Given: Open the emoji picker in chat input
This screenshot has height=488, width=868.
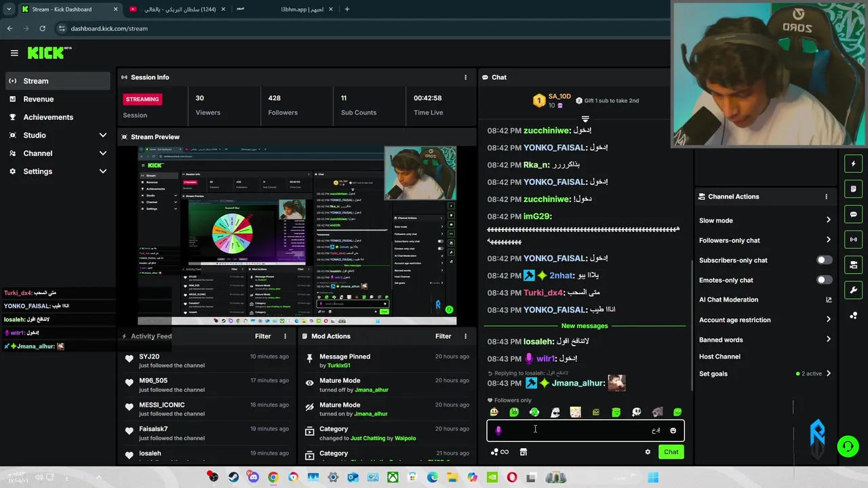Looking at the screenshot, I should 673,430.
